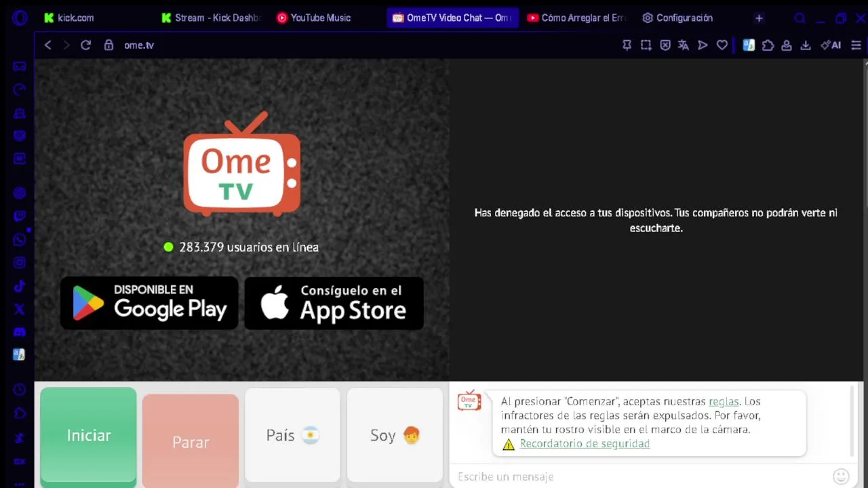Open the Google Play download badge

pyautogui.click(x=149, y=303)
